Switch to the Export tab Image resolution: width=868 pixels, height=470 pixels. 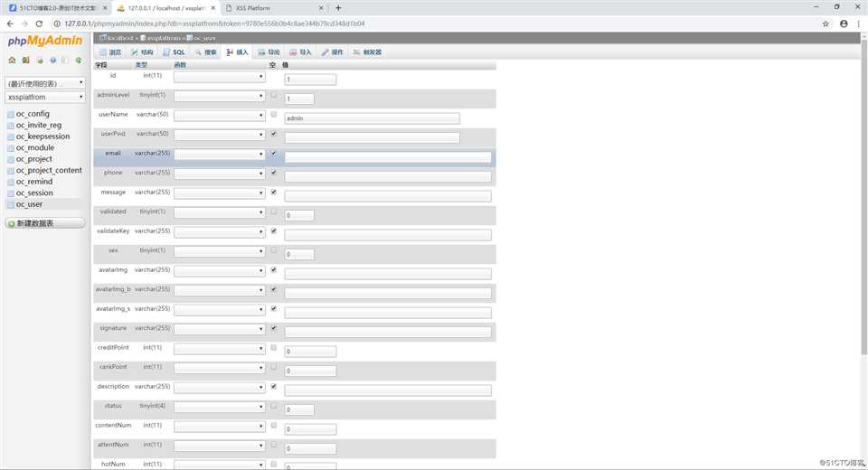269,52
